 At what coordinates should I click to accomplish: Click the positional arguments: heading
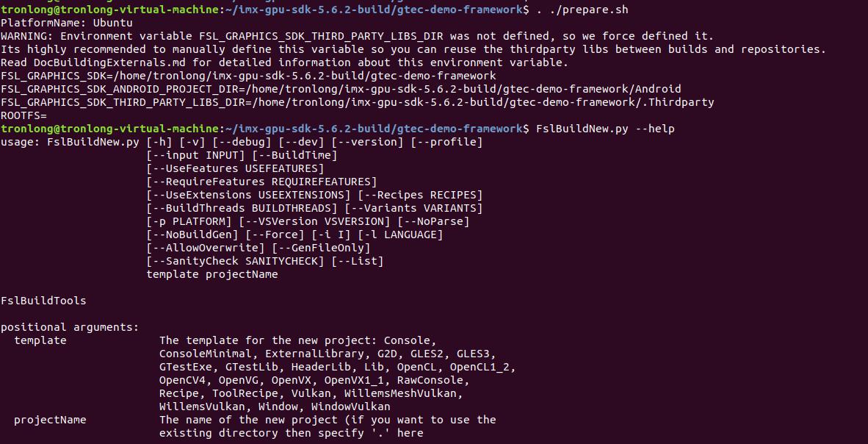tap(70, 327)
